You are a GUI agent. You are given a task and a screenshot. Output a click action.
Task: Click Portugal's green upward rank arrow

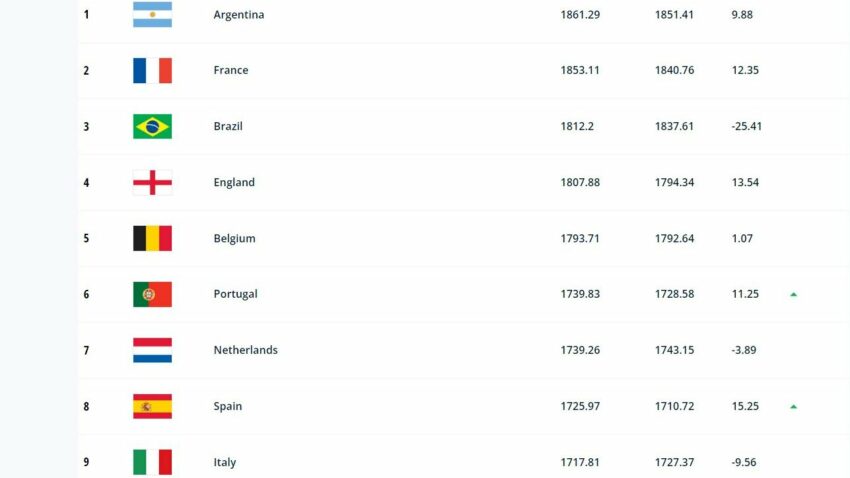[794, 294]
